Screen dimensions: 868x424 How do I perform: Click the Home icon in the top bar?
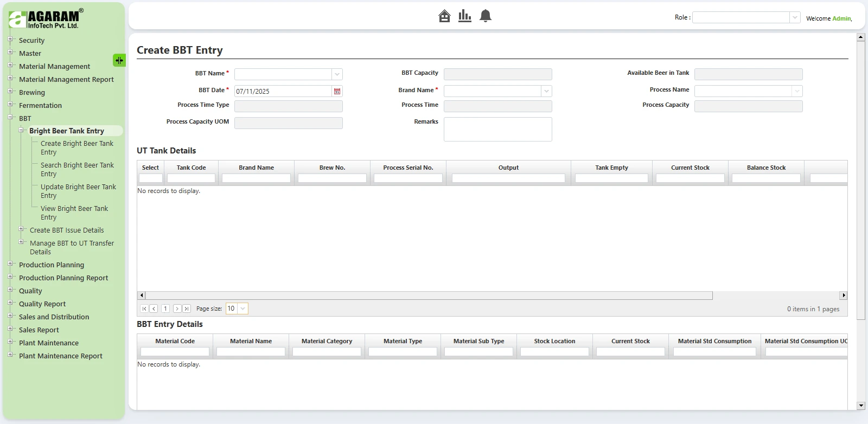(x=444, y=16)
